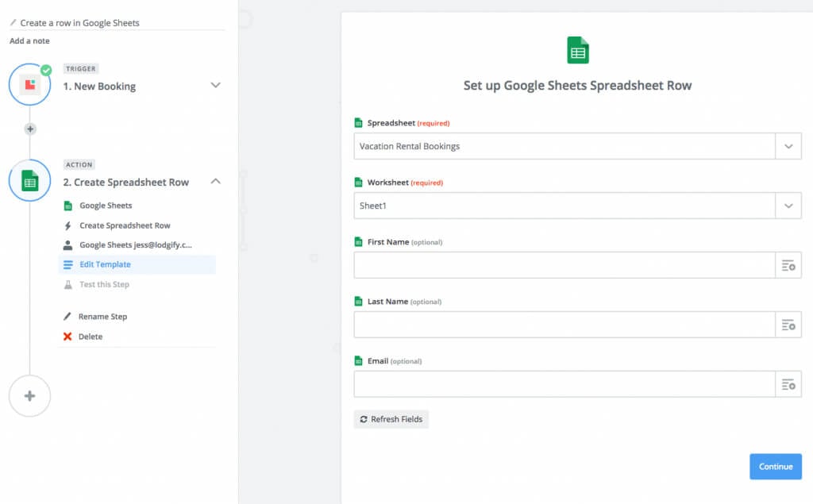This screenshot has height=504, width=813.
Task: Open the Spreadsheet dropdown
Action: pyautogui.click(x=788, y=146)
